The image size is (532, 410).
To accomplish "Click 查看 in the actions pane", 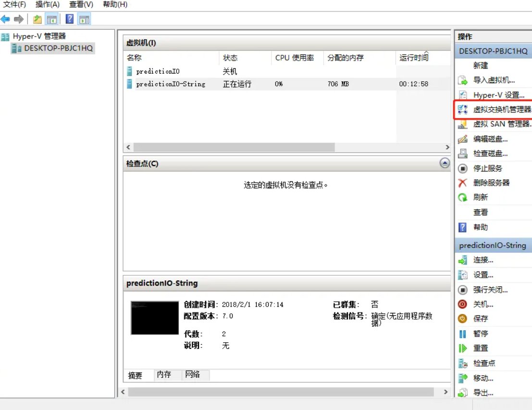I will tap(481, 212).
